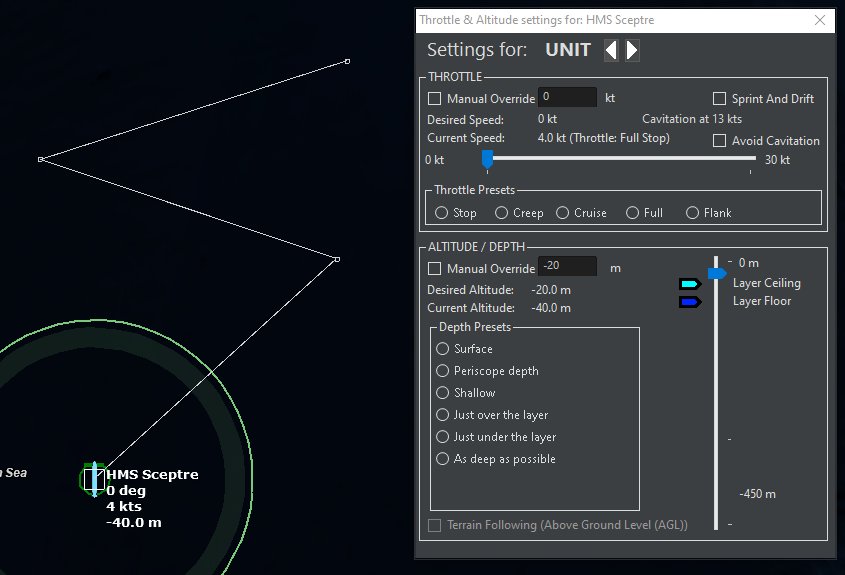
Task: Click the UNIT settings mode label
Action: (568, 50)
